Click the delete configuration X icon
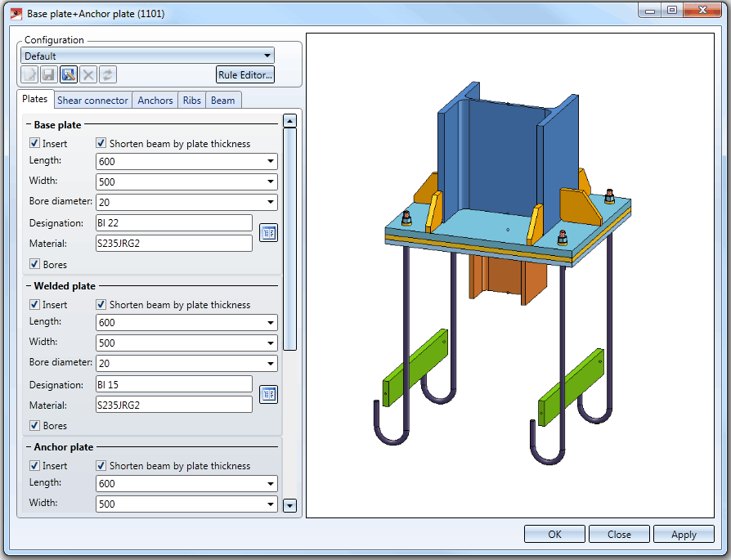Viewport: 731px width, 560px height. pyautogui.click(x=88, y=75)
